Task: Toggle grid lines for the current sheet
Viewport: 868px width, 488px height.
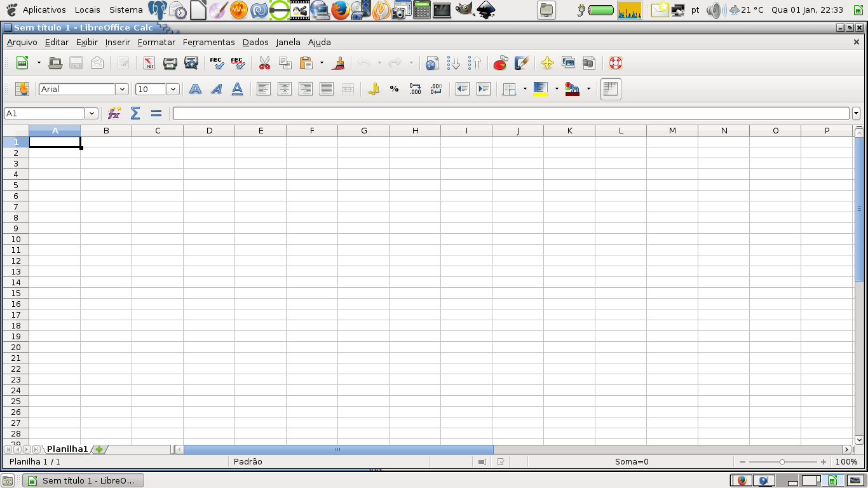Action: point(611,89)
